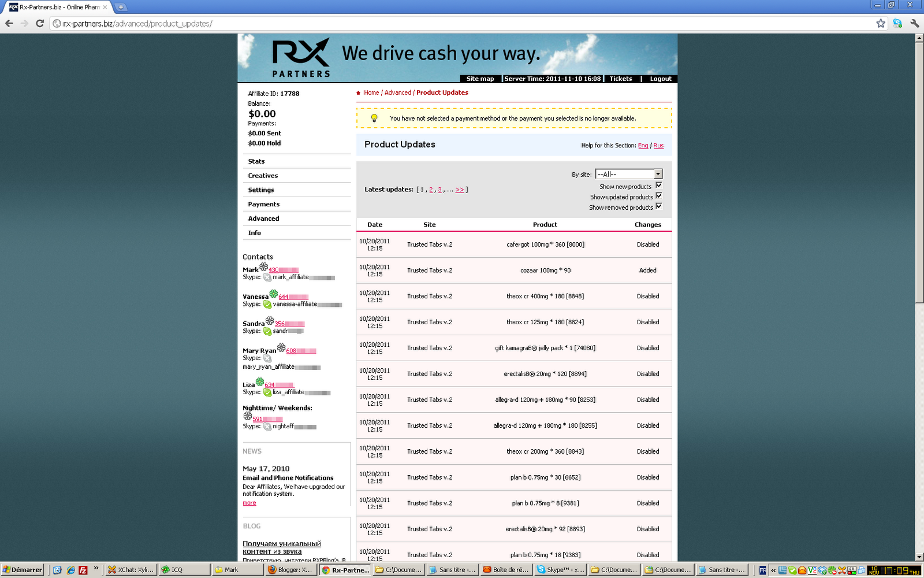Click the Skype extension icon in browser toolbar
This screenshot has width=924, height=578.
pyautogui.click(x=897, y=23)
